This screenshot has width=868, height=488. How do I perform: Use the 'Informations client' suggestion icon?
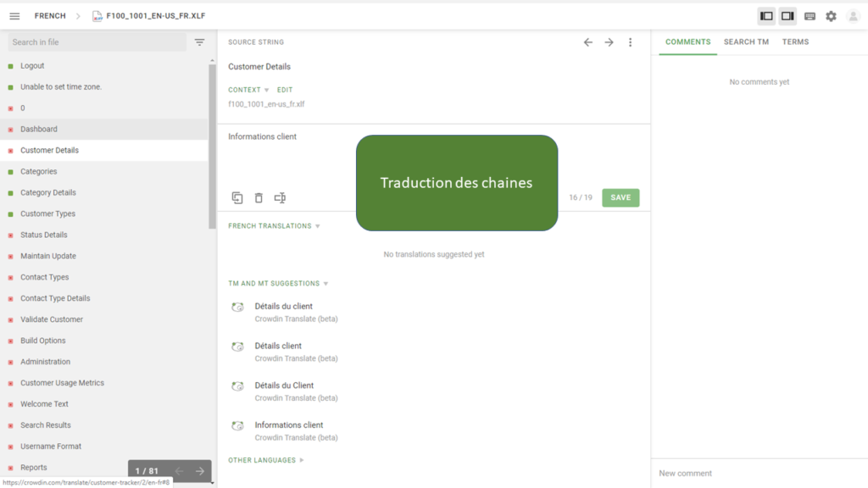237,426
